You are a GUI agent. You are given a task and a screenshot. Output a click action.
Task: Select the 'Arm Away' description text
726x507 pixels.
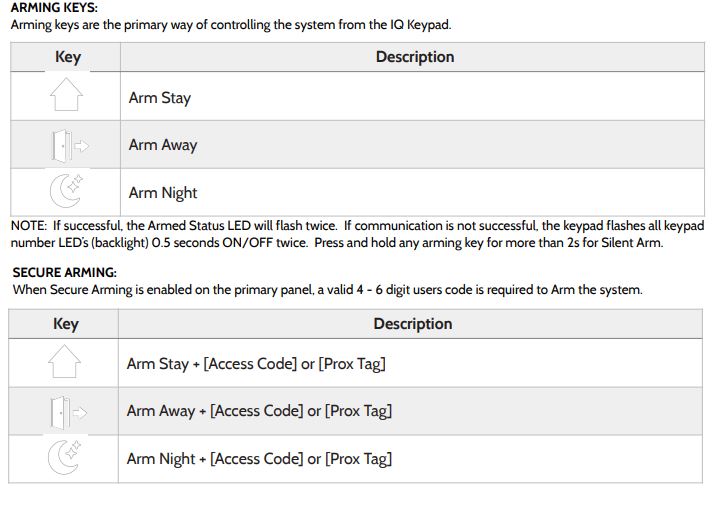[163, 145]
